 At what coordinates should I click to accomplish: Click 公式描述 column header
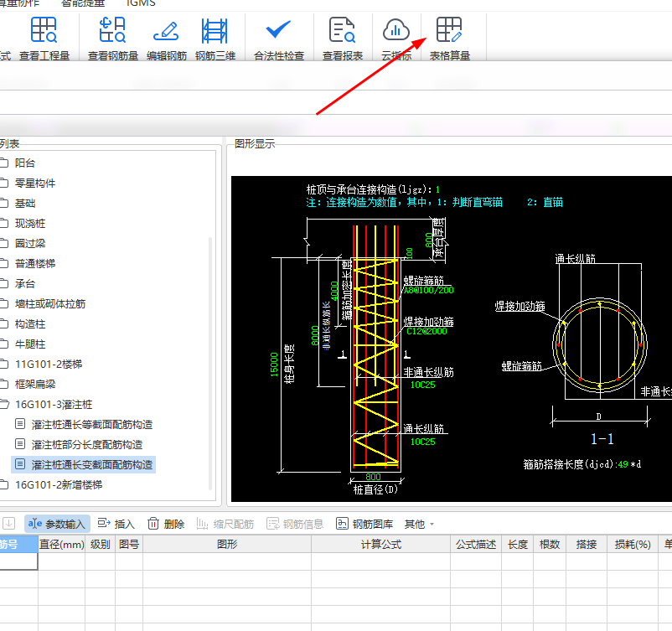pos(476,545)
